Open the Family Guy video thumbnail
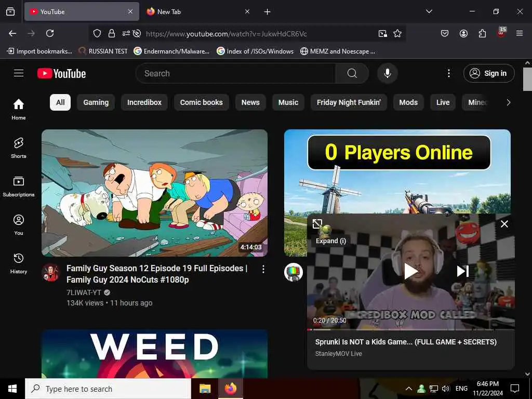 click(154, 193)
